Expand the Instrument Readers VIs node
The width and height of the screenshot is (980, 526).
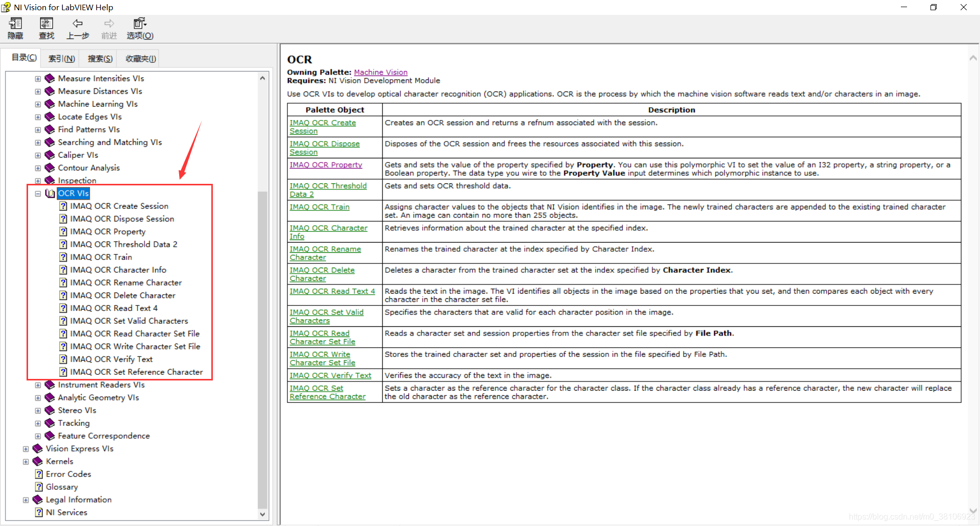point(38,385)
